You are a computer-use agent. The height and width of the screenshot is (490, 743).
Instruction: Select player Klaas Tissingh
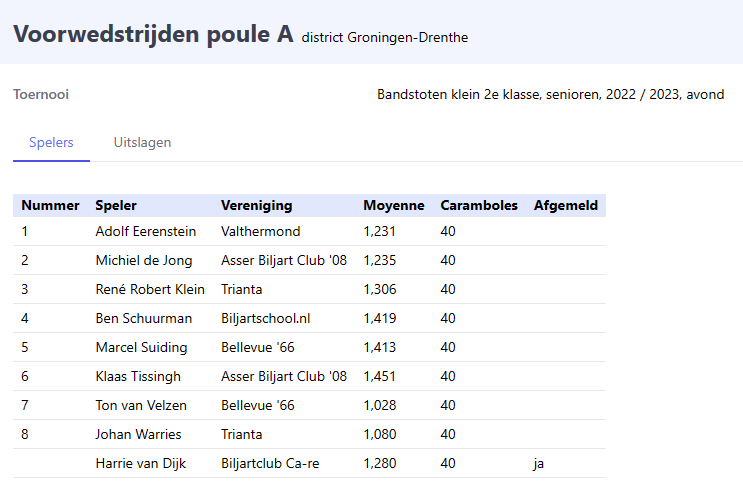click(x=139, y=376)
